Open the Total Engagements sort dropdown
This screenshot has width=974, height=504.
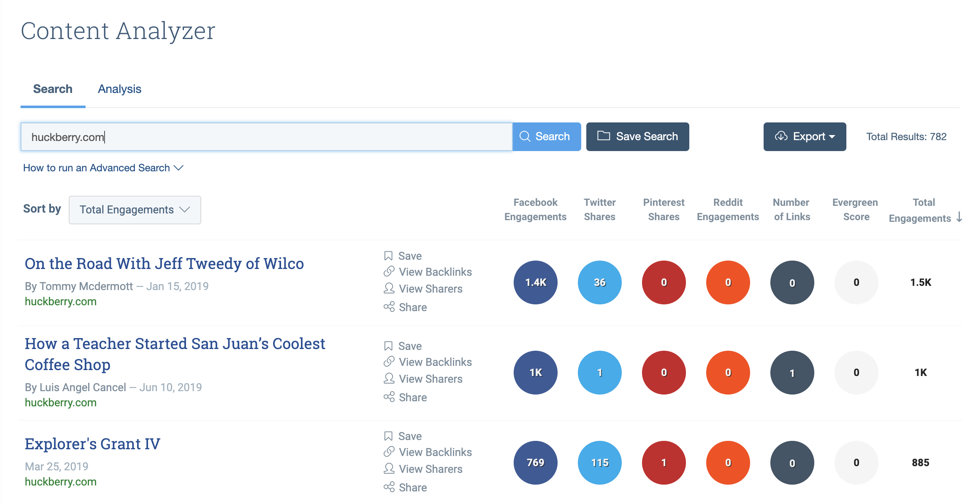135,210
